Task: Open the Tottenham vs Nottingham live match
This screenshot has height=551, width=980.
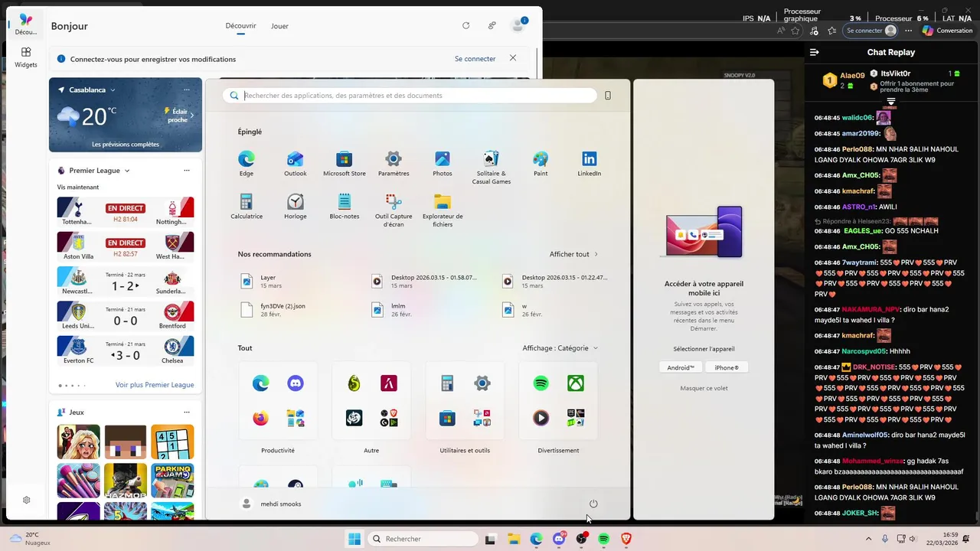Action: coord(126,211)
